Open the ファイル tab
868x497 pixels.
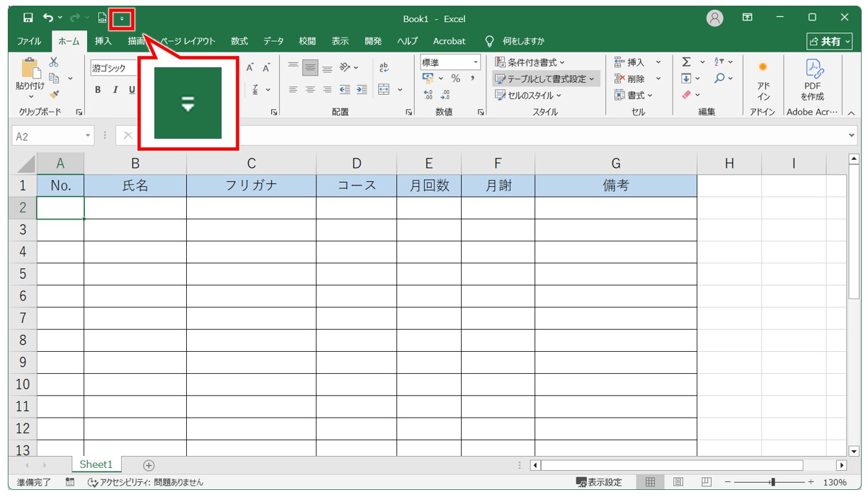[29, 41]
